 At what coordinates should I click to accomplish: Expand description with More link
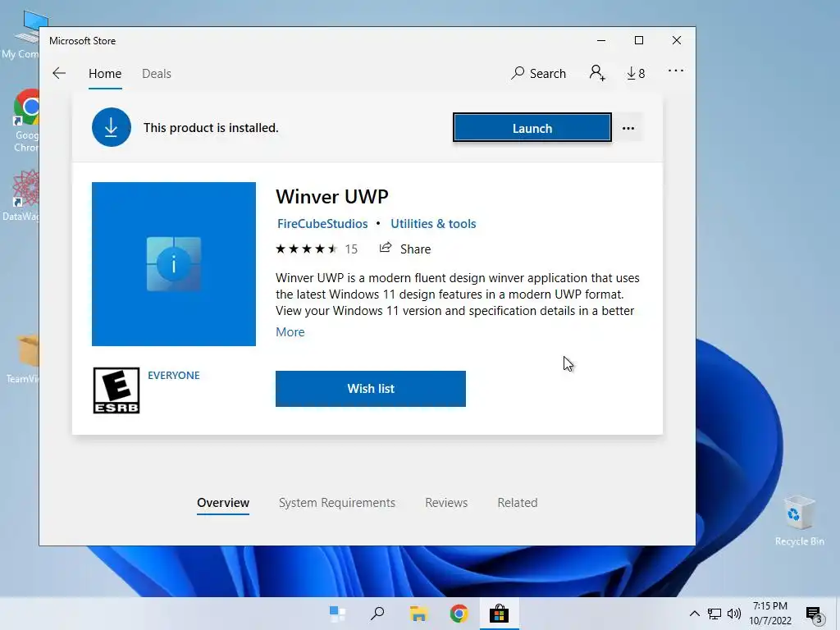(x=290, y=332)
